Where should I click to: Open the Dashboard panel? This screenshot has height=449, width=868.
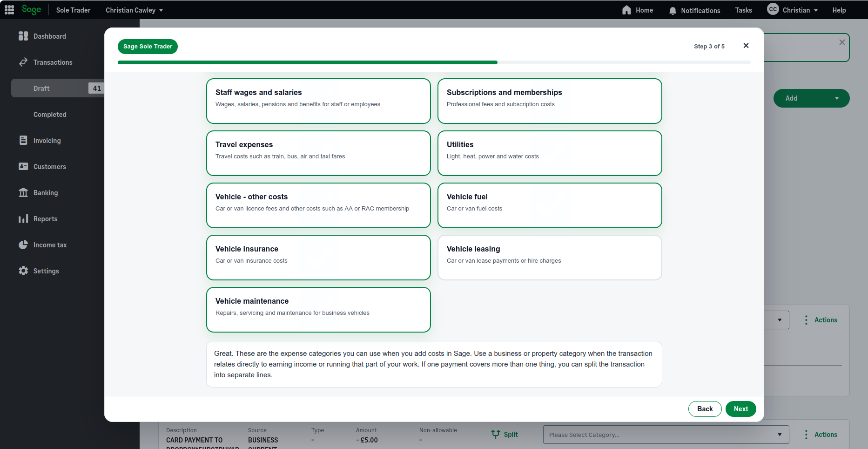coord(50,36)
